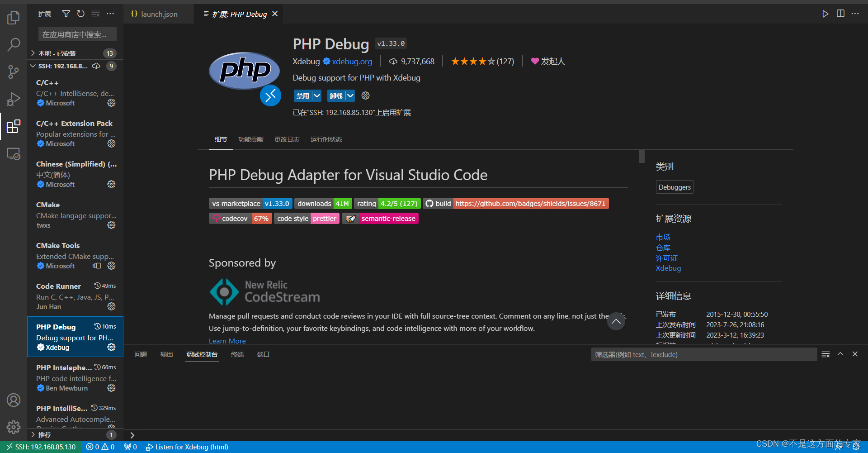Select the Runtime Status tab
The width and height of the screenshot is (868, 453).
point(326,139)
